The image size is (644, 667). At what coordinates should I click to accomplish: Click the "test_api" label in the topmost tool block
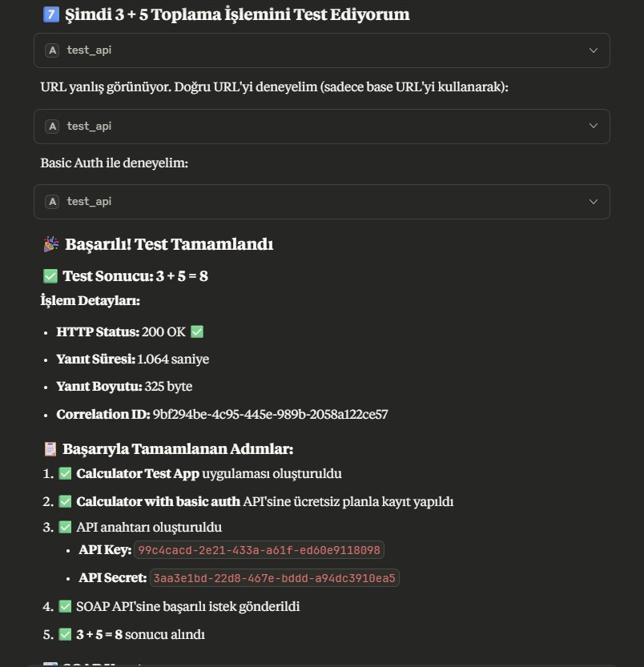[x=89, y=50]
